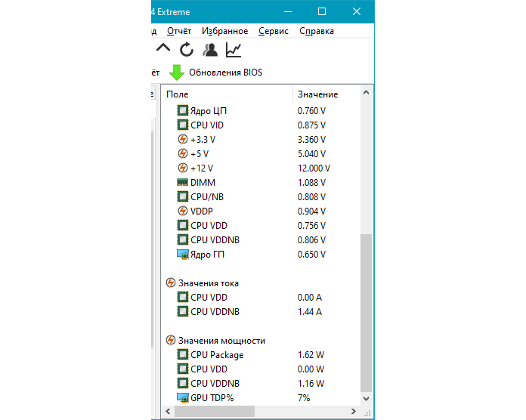This screenshot has height=420, width=526.
Task: Click the 0.650 V value
Action: (311, 255)
